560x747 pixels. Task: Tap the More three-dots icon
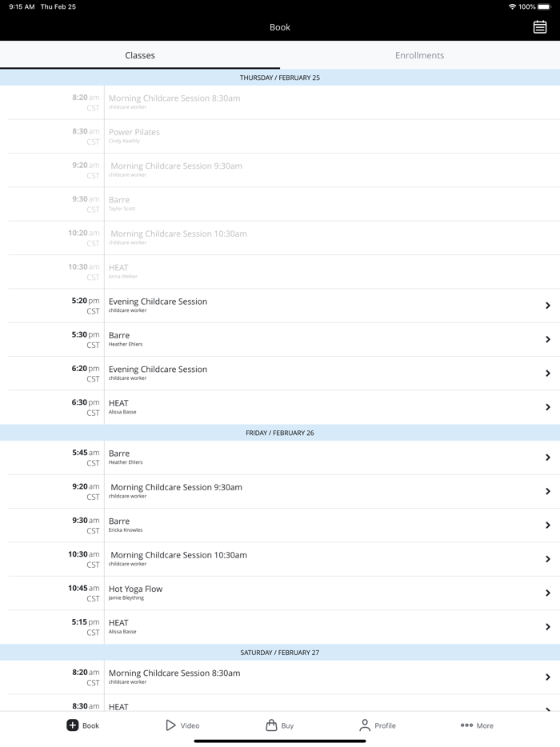[466, 725]
